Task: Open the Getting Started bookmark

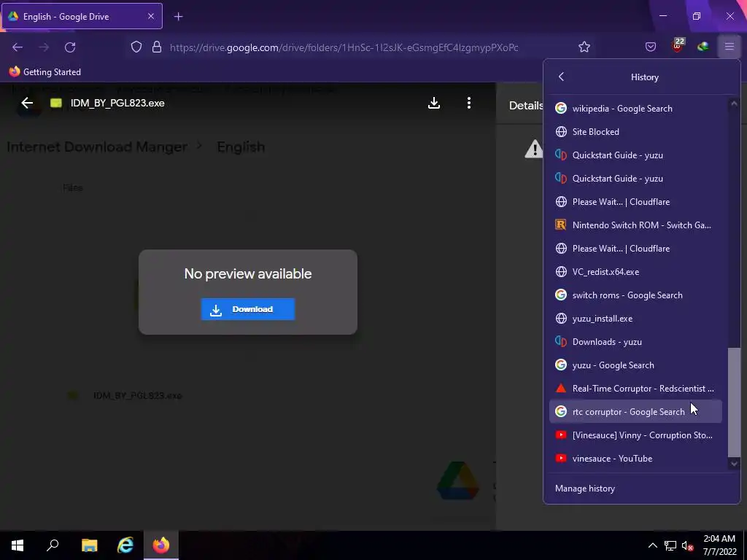Action: coord(44,72)
